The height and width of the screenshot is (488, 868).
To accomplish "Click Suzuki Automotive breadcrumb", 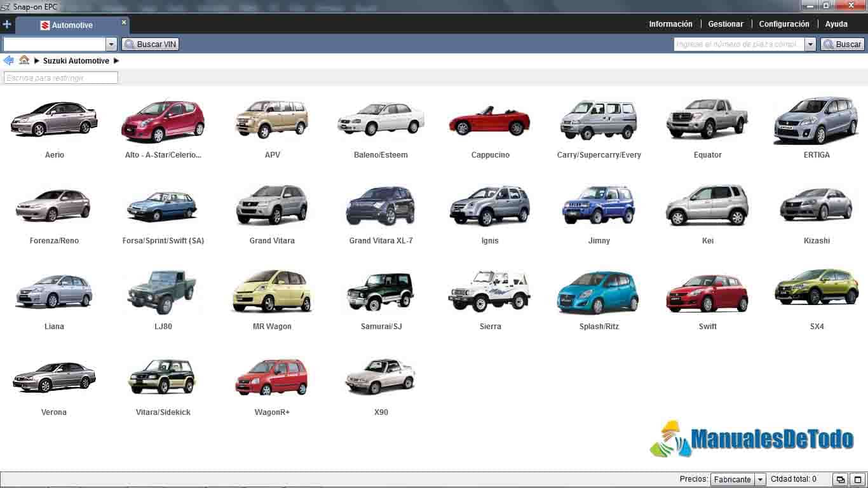I will coord(76,61).
